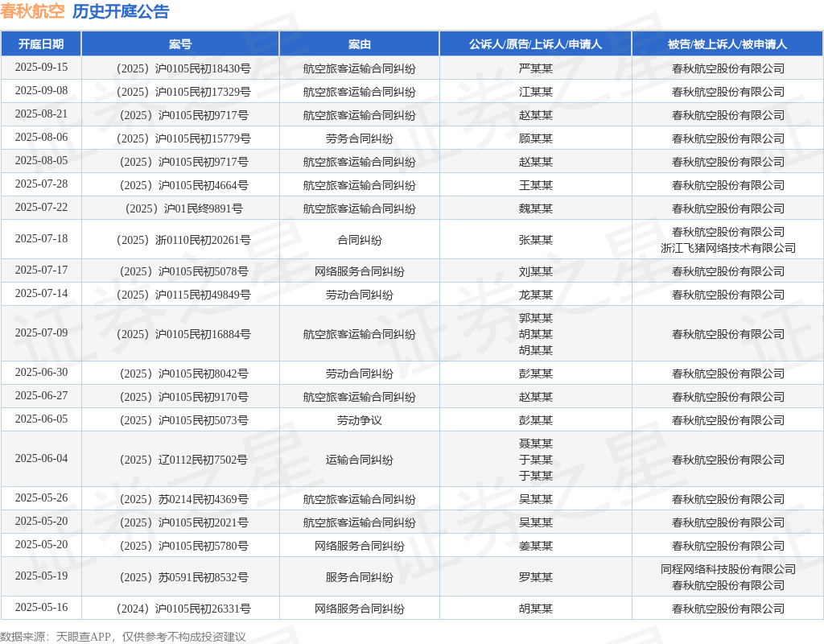The height and width of the screenshot is (644, 824).
Task: Click defendant 浙江飞猪网络技术有限公司
Action: pyautogui.click(x=727, y=248)
